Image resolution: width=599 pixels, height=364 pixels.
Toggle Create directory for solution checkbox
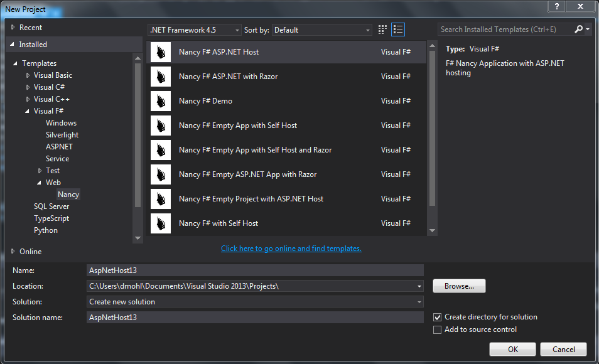coord(438,317)
